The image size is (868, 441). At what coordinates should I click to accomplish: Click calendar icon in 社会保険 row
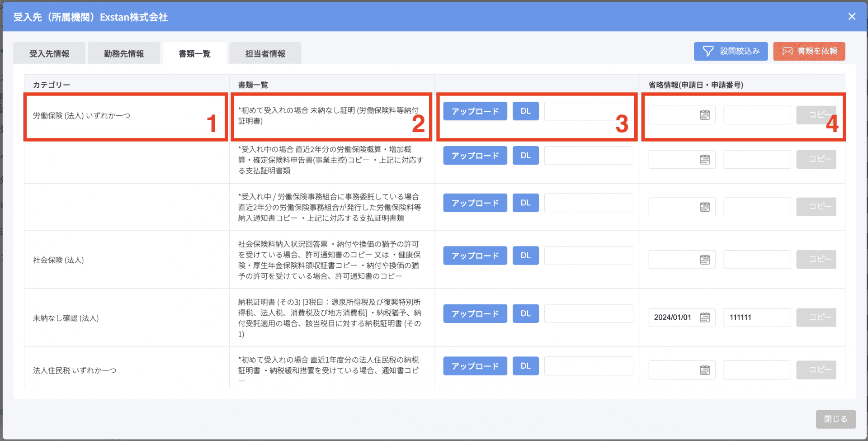coord(705,260)
